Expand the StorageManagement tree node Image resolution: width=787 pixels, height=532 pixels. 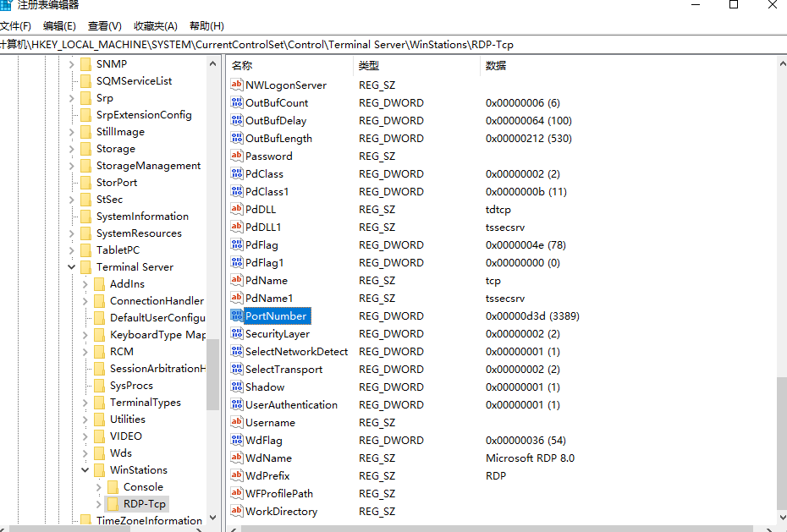(x=72, y=166)
